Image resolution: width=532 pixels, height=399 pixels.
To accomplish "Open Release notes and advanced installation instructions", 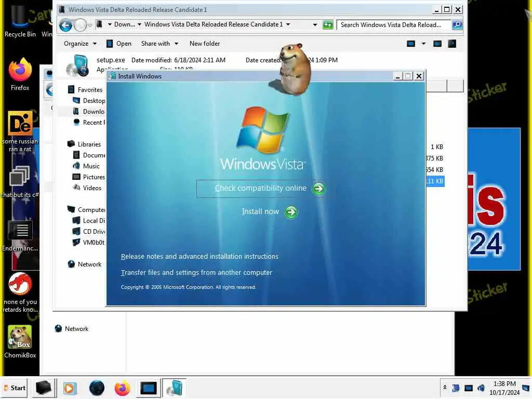I will [199, 257].
